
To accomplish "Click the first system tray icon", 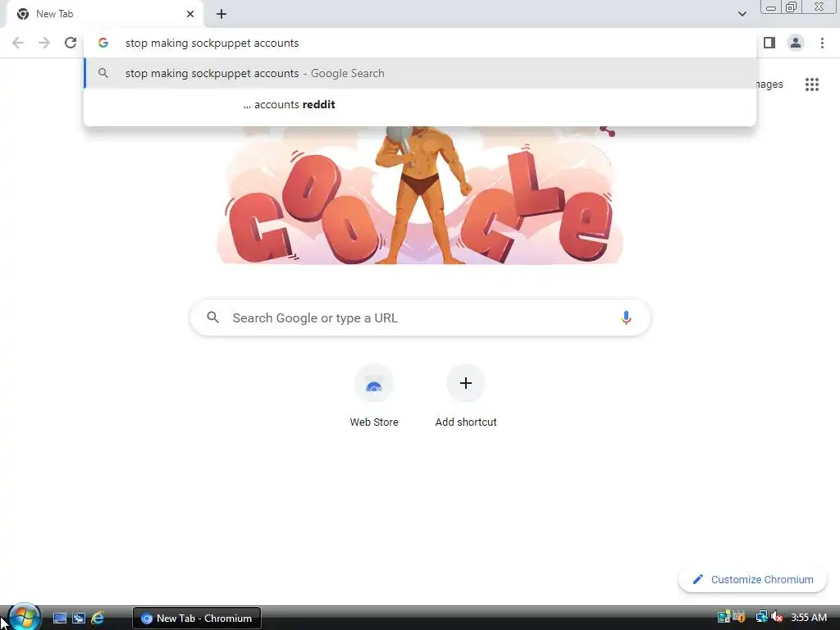I will (724, 618).
